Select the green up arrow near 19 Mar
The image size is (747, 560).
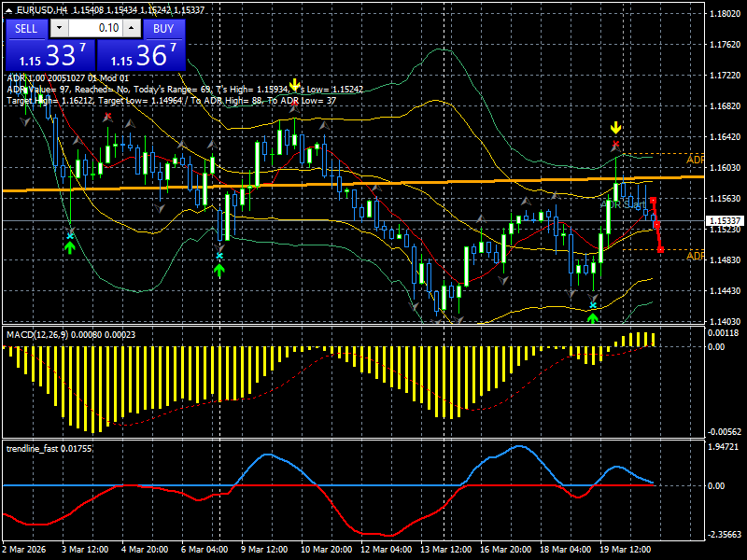pyautogui.click(x=593, y=317)
